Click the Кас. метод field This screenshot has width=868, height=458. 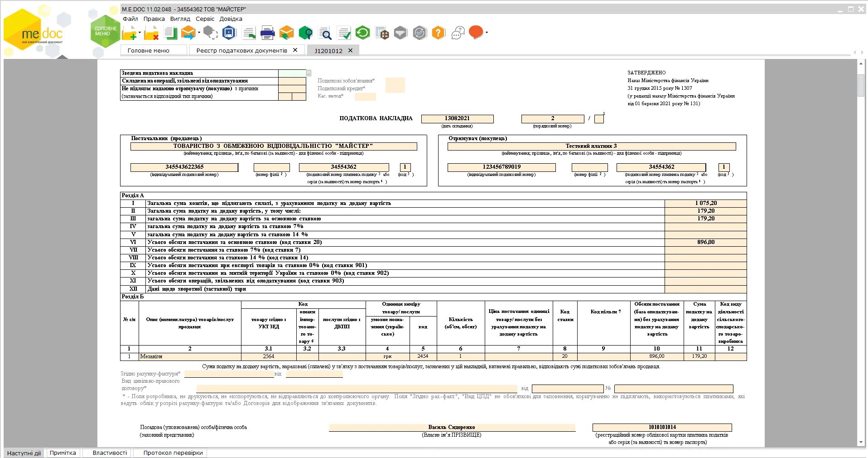point(365,96)
